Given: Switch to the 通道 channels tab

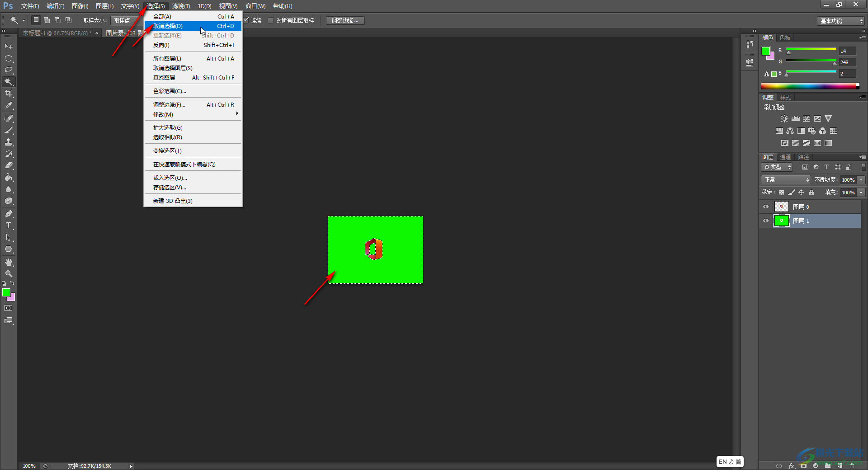Looking at the screenshot, I should (786, 157).
